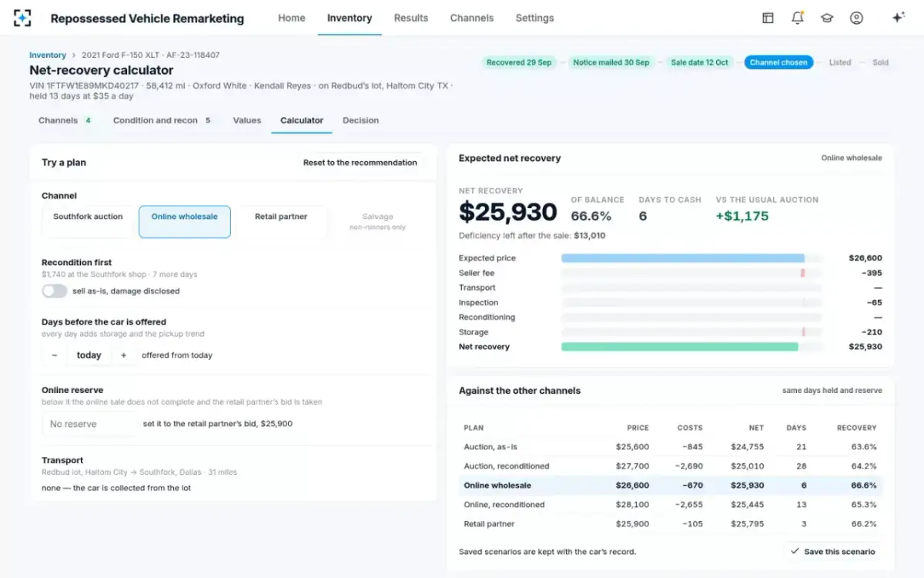Image resolution: width=924 pixels, height=578 pixels.
Task: Switch to the Channels 4 tab
Action: [65, 120]
